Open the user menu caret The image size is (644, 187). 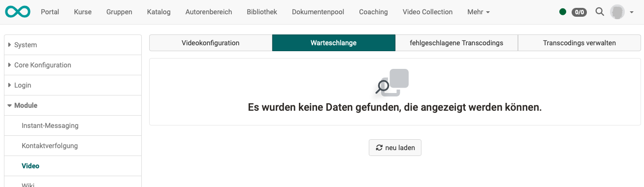tap(632, 12)
